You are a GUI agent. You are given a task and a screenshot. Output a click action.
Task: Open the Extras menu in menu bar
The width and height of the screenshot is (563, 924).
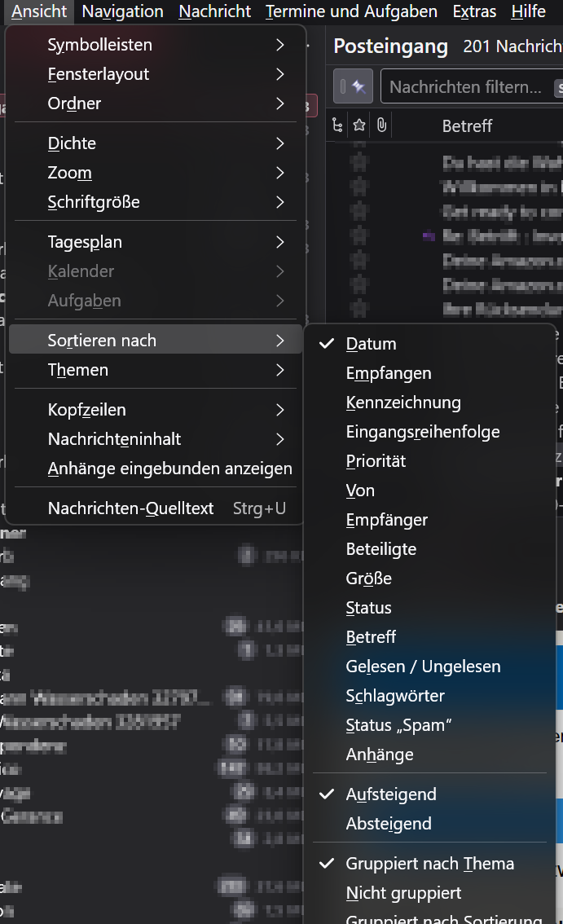pyautogui.click(x=474, y=11)
